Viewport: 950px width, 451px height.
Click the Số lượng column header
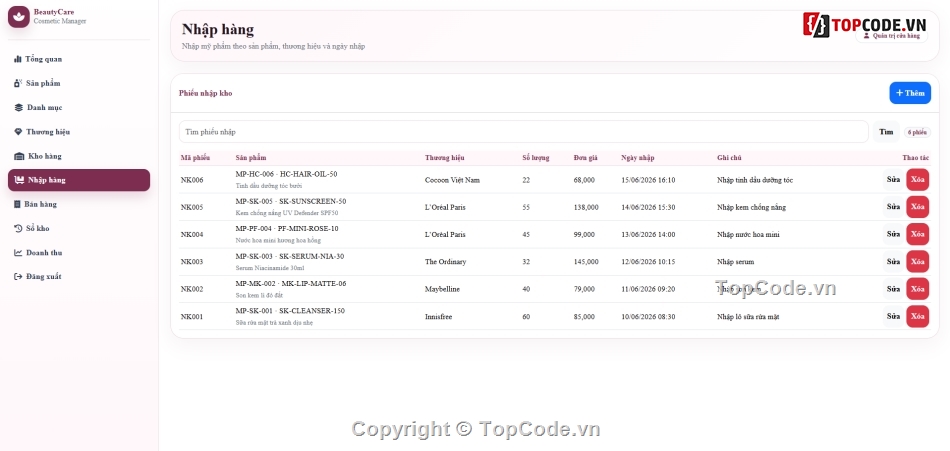pyautogui.click(x=536, y=158)
